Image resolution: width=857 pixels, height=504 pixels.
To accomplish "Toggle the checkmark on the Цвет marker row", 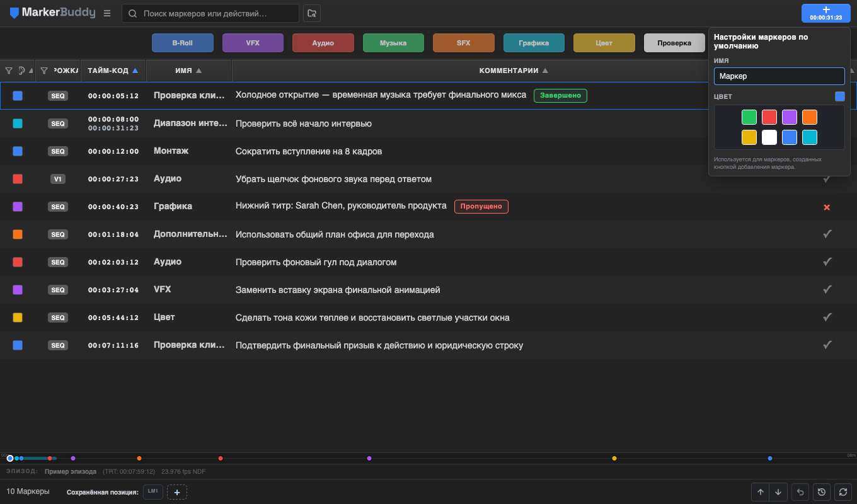I will click(x=827, y=317).
